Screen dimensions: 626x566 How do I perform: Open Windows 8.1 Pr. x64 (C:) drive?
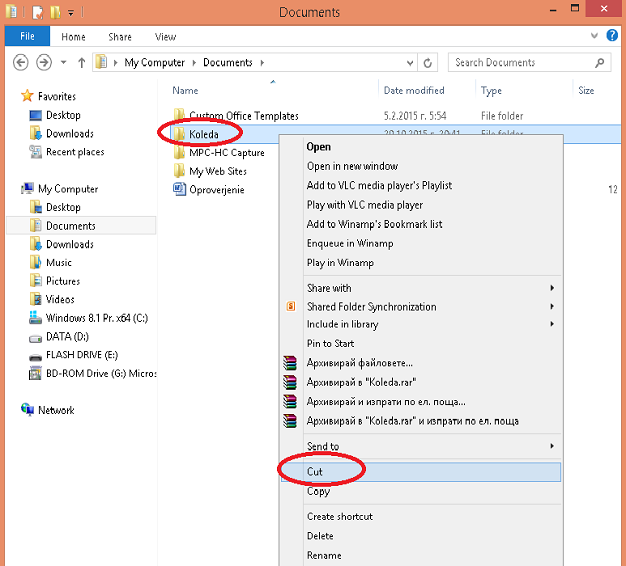95,318
